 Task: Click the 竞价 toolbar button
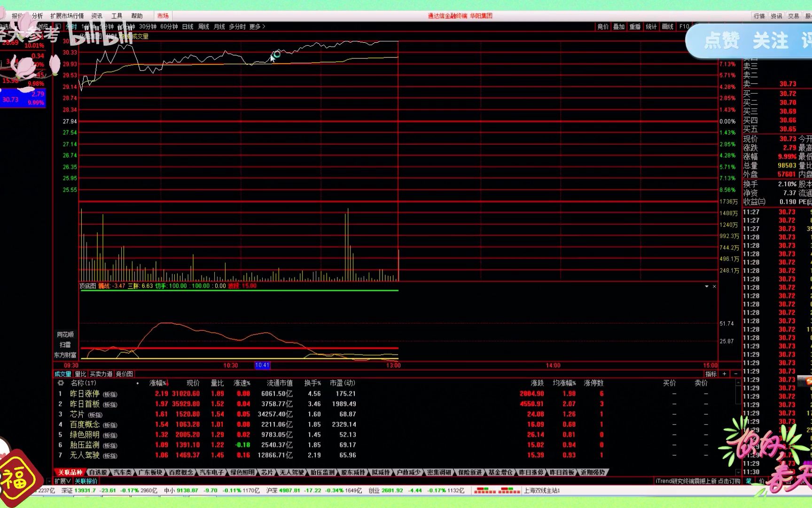[603, 27]
